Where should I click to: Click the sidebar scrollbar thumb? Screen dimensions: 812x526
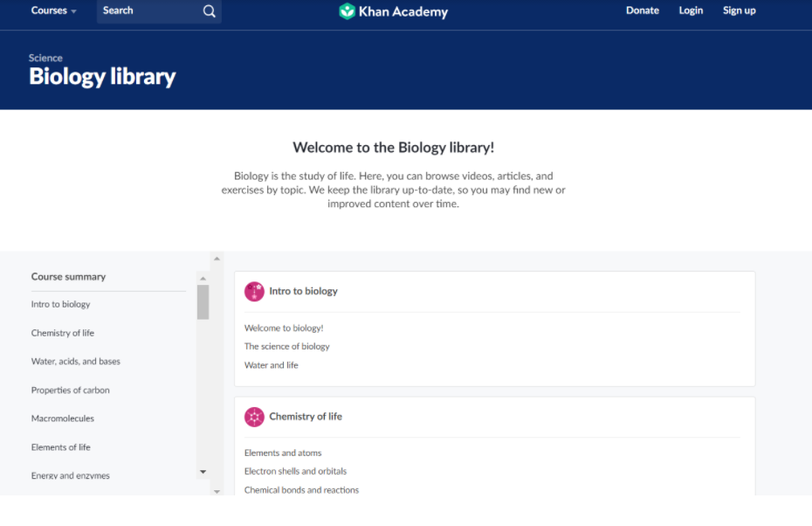tap(203, 301)
